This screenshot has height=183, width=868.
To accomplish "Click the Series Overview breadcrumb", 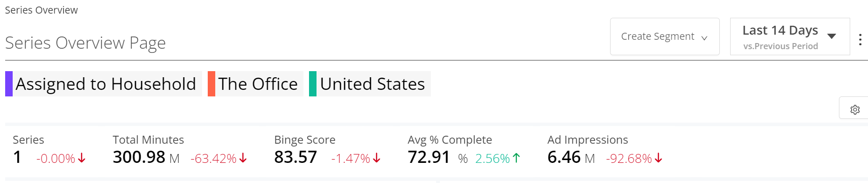I will [41, 10].
